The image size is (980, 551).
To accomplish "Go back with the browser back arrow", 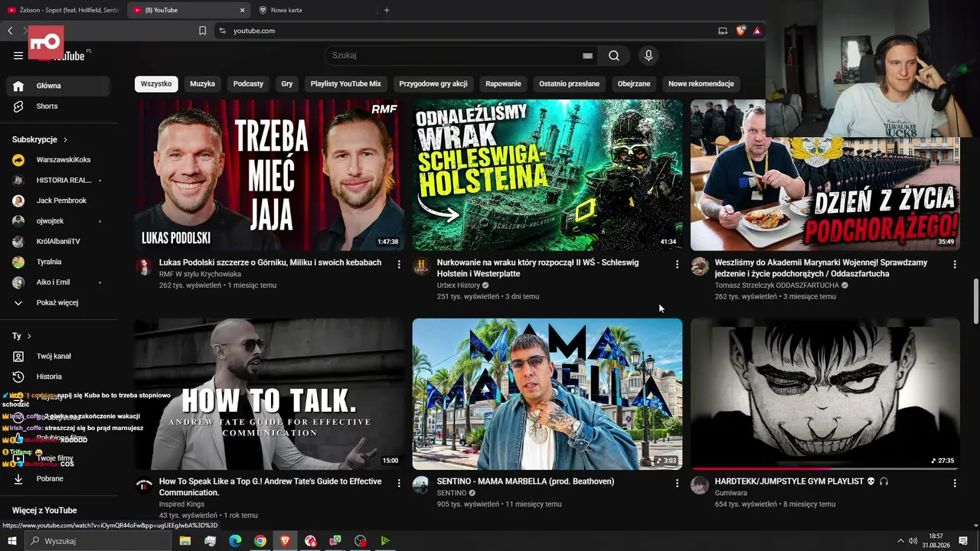I will click(x=10, y=31).
